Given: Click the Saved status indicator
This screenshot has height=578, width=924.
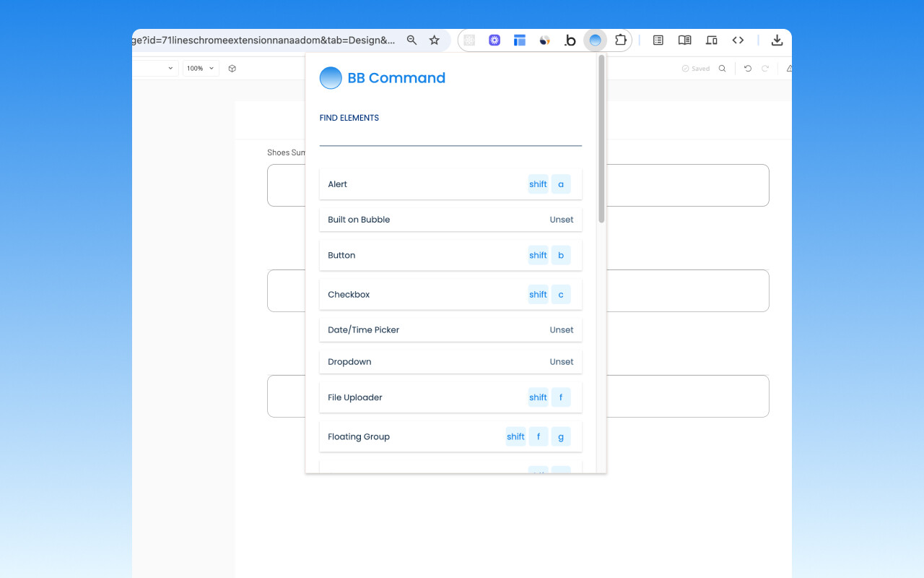Looking at the screenshot, I should [x=696, y=69].
